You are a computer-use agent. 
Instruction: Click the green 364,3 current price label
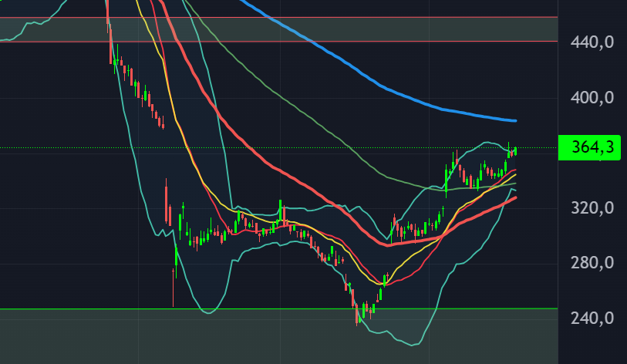(x=590, y=147)
